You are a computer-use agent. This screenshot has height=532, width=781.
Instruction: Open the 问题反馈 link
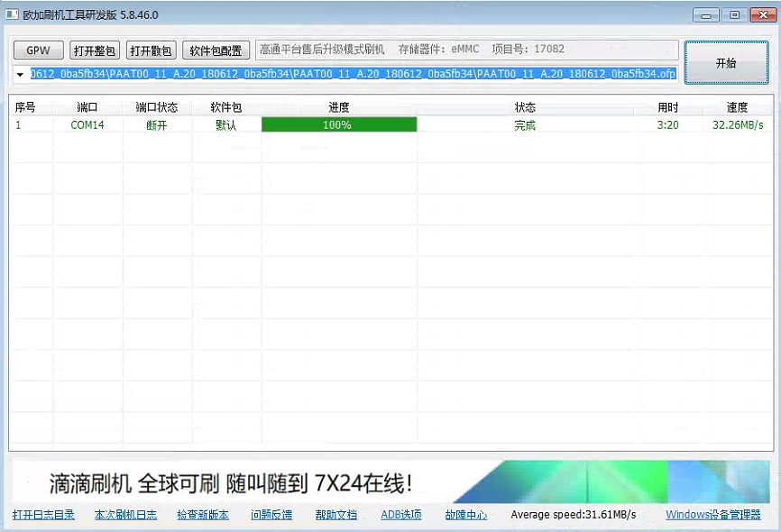(271, 515)
